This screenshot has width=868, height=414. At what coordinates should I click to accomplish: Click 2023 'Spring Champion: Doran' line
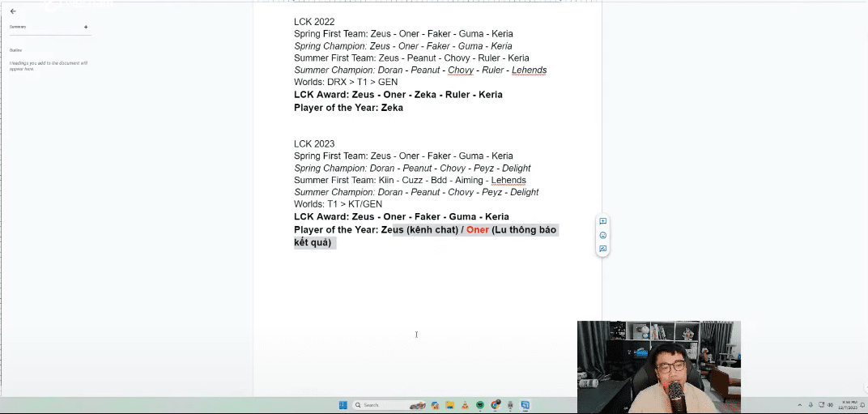pyautogui.click(x=412, y=168)
